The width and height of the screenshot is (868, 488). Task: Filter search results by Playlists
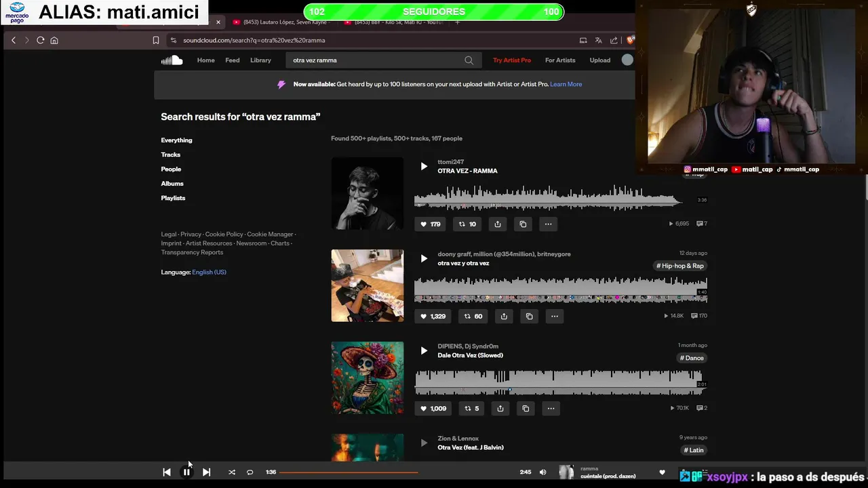point(173,198)
